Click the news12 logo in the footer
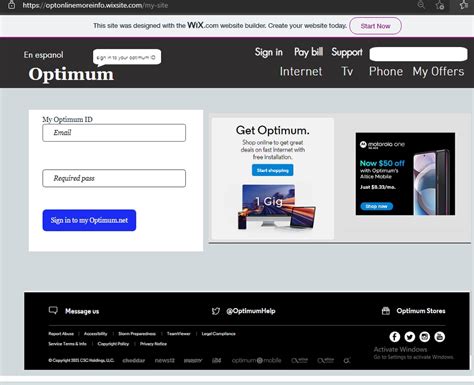This screenshot has width=474, height=385. 165,360
